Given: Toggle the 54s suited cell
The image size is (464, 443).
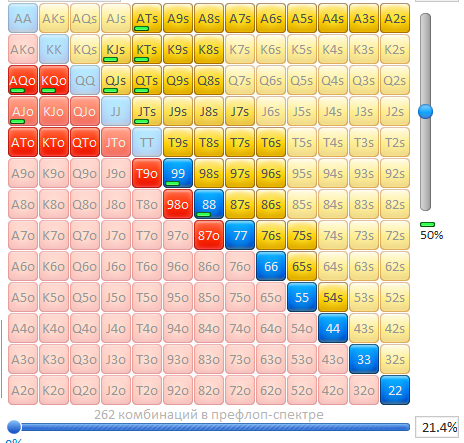Looking at the screenshot, I should tap(333, 297).
